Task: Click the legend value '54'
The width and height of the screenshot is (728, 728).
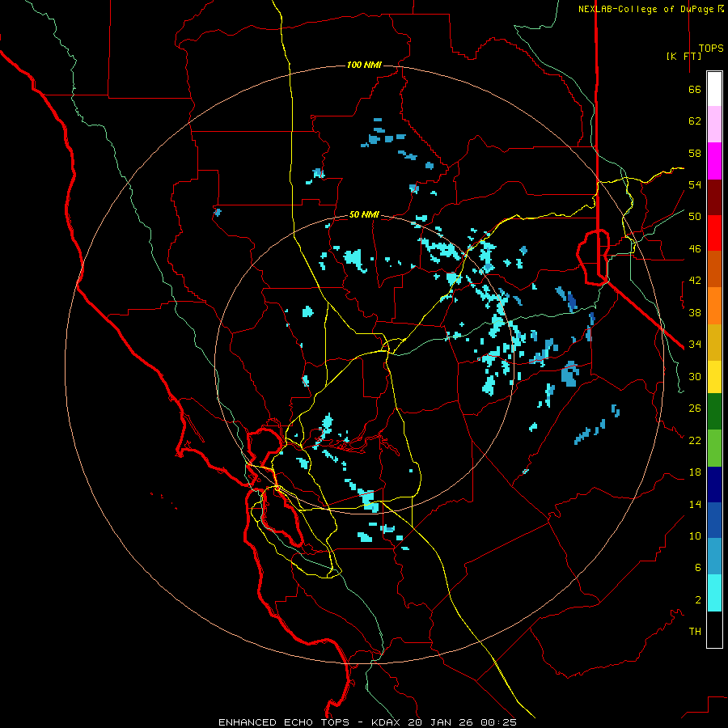Action: click(x=695, y=184)
